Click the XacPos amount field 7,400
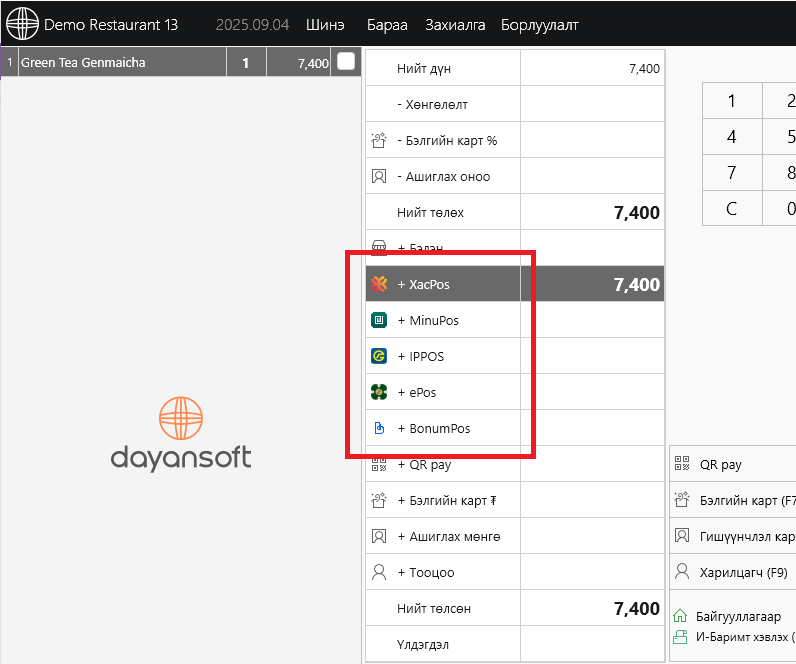 point(592,284)
